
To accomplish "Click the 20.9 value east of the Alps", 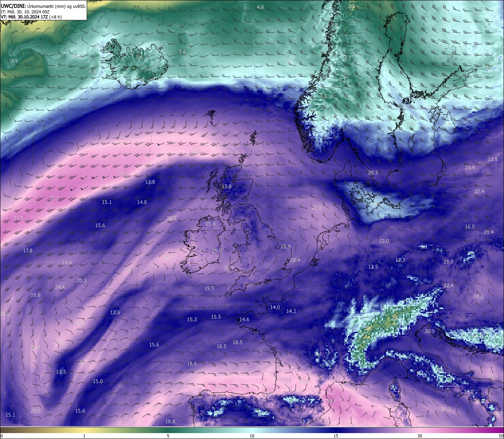I will [430, 332].
